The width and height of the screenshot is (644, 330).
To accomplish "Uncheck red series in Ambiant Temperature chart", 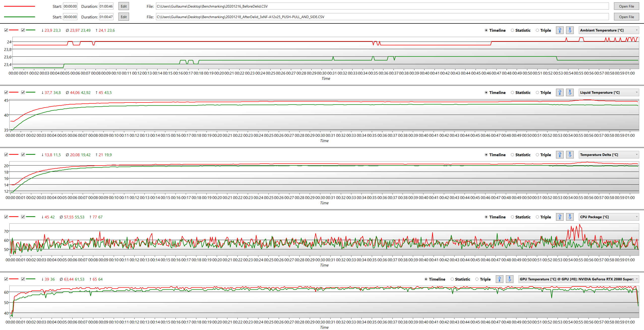I will pyautogui.click(x=6, y=30).
